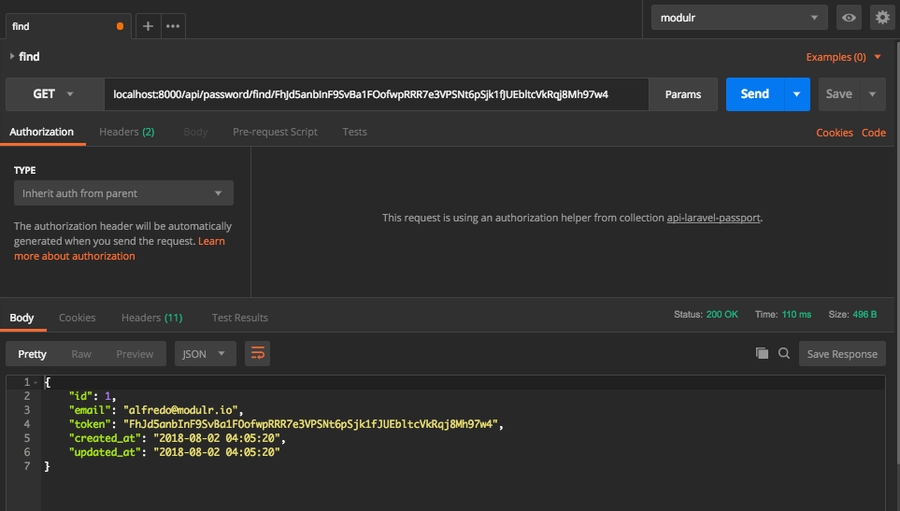This screenshot has height=511, width=900.
Task: Open the modulr environment dropdown
Action: tap(739, 17)
